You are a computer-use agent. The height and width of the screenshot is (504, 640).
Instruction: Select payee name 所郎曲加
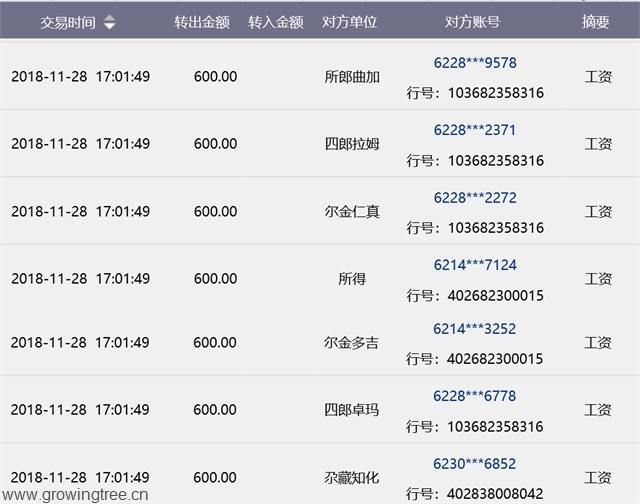coord(352,77)
